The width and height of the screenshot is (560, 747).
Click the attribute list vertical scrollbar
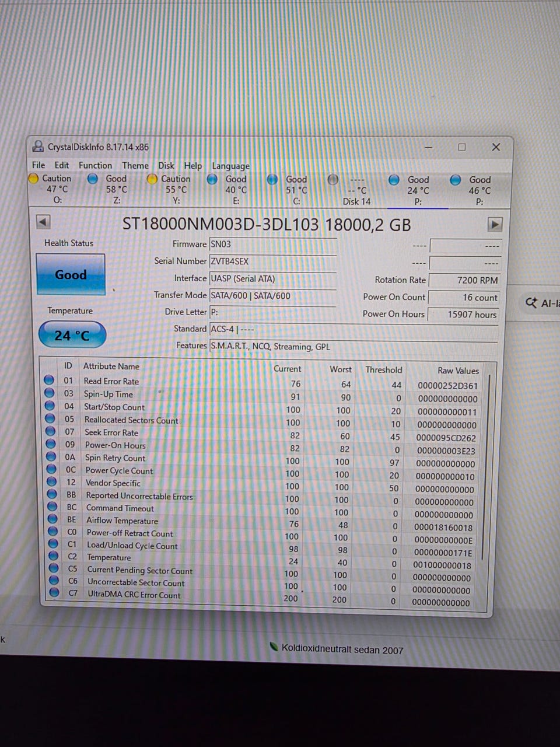(x=489, y=484)
